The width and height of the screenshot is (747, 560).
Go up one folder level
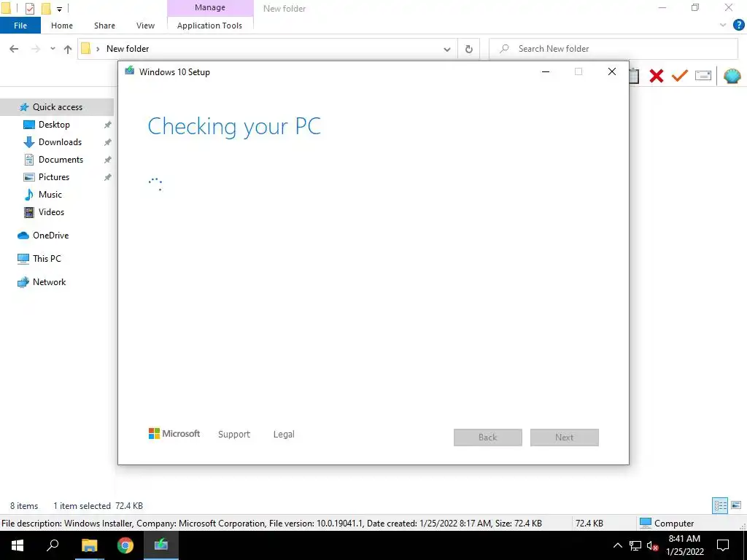68,49
